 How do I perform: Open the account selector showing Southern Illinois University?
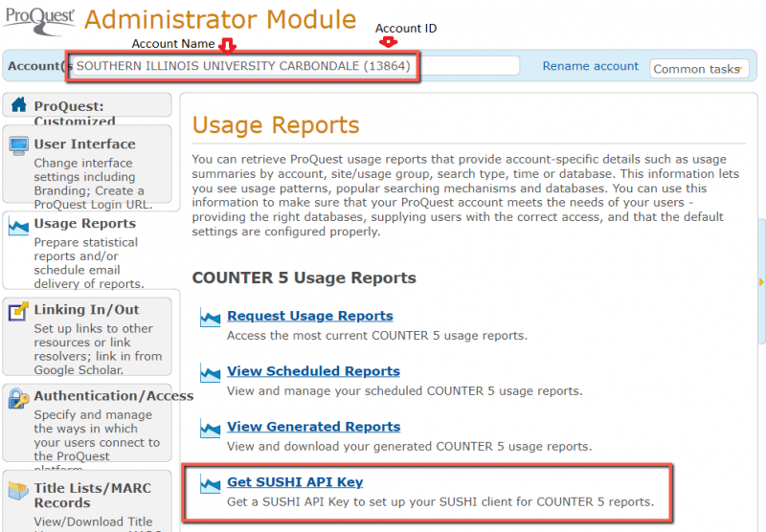point(296,66)
